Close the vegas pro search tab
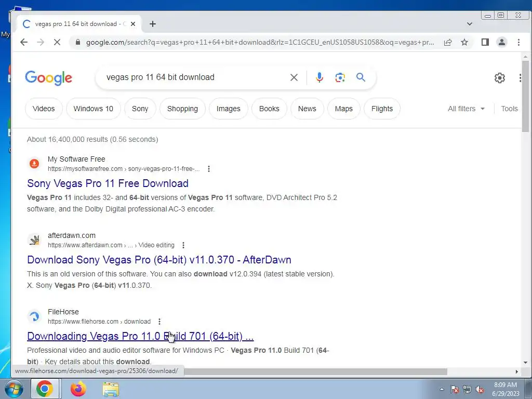Screen dimensions: 532x399 click(133, 24)
